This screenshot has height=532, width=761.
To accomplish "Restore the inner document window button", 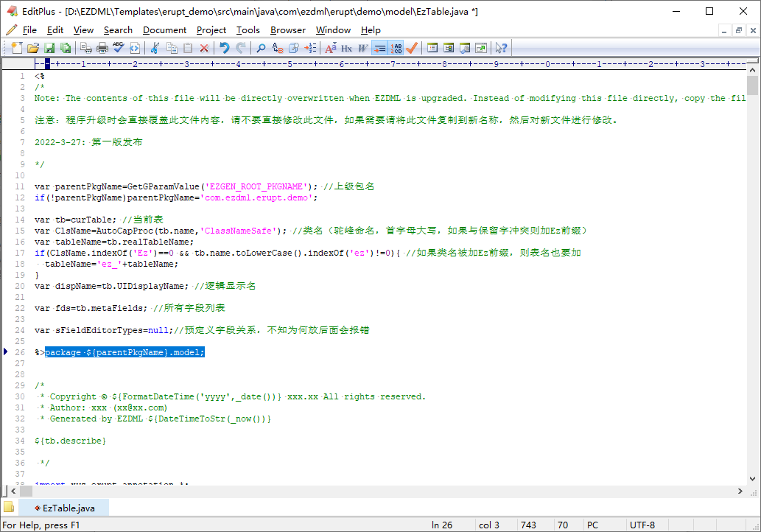I will [x=739, y=31].
